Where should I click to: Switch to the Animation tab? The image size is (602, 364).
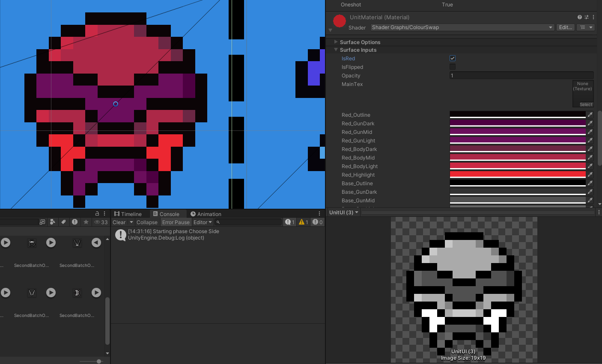pyautogui.click(x=206, y=214)
